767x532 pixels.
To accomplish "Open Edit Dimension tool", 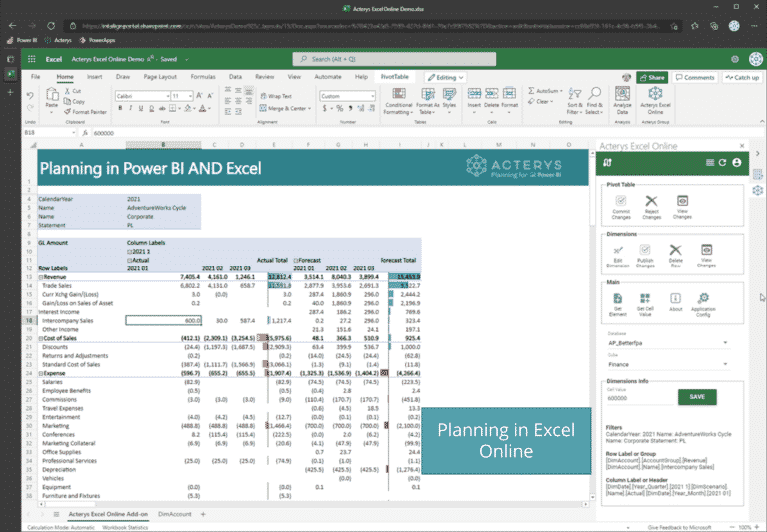I will [x=616, y=254].
